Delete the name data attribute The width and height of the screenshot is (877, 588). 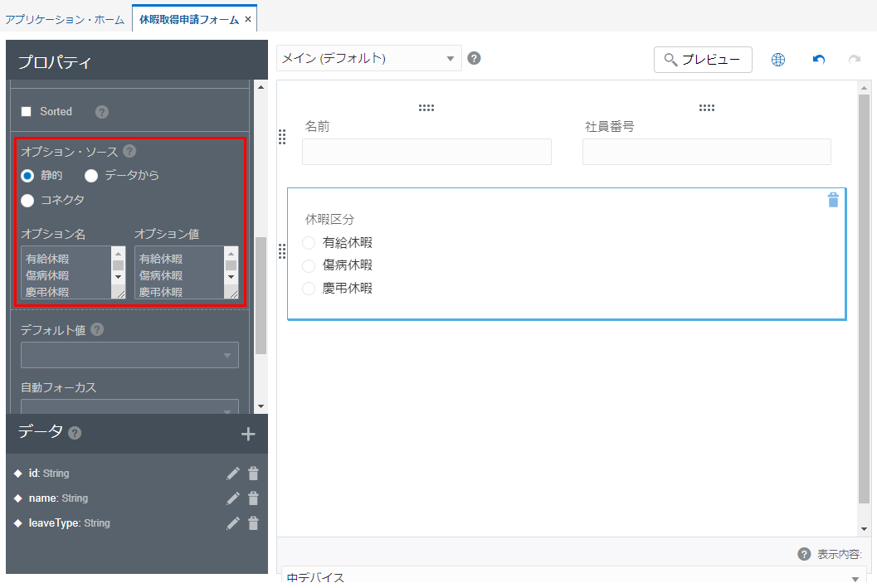click(x=253, y=498)
